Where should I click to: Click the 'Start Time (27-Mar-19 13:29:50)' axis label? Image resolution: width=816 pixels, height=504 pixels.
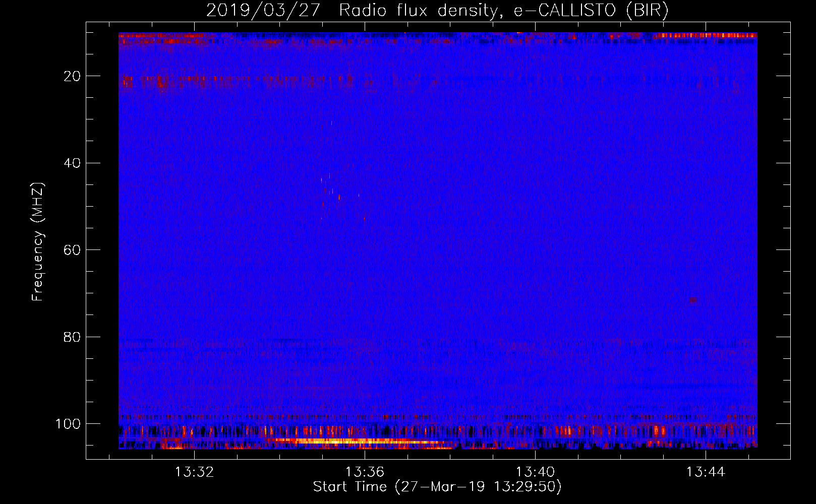click(x=437, y=487)
